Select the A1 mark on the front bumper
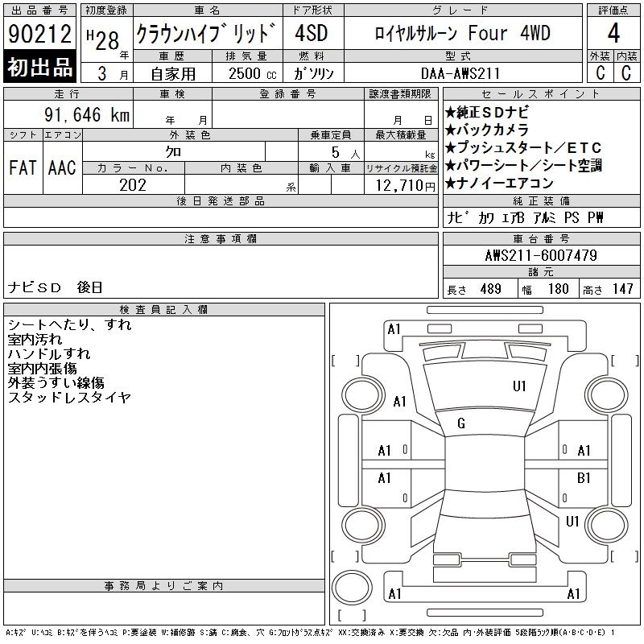 pyautogui.click(x=394, y=329)
